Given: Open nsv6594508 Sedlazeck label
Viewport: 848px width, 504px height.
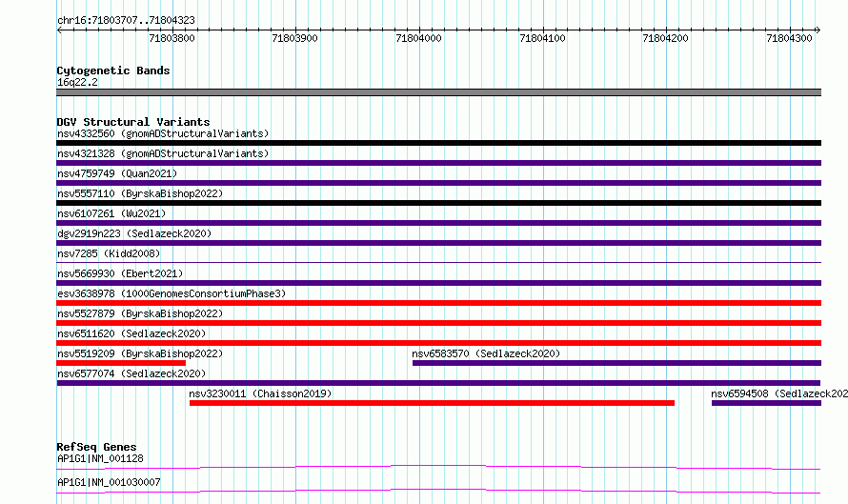Looking at the screenshot, I should pyautogui.click(x=779, y=393).
